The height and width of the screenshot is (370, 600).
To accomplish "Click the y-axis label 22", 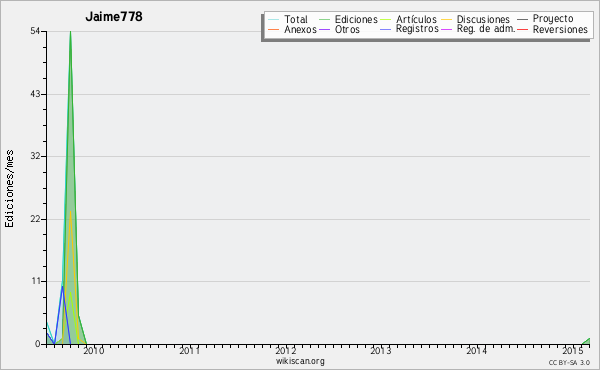I will pos(35,219).
